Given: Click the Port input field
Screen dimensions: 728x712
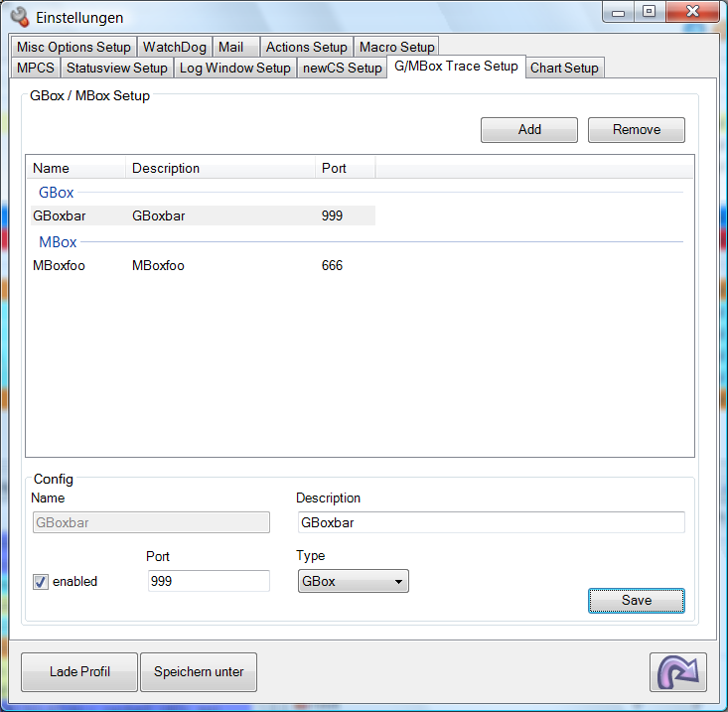Looking at the screenshot, I should click(x=208, y=581).
